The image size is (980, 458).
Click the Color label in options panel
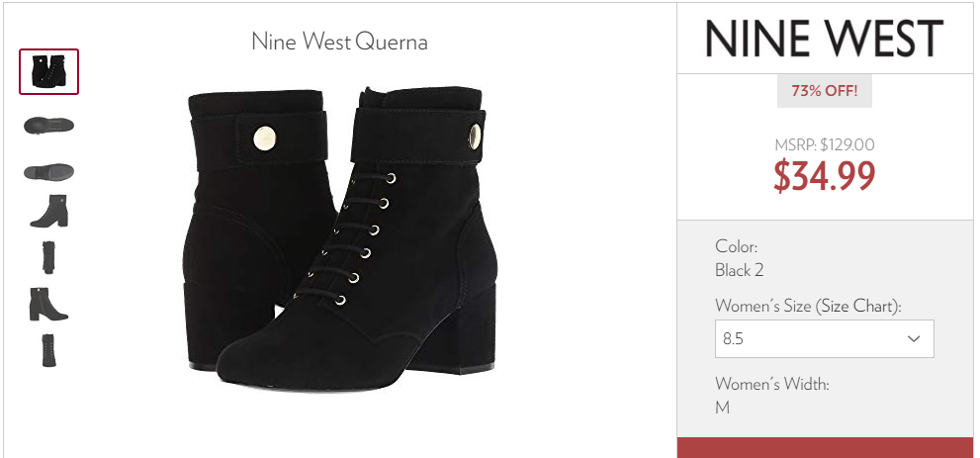[737, 246]
